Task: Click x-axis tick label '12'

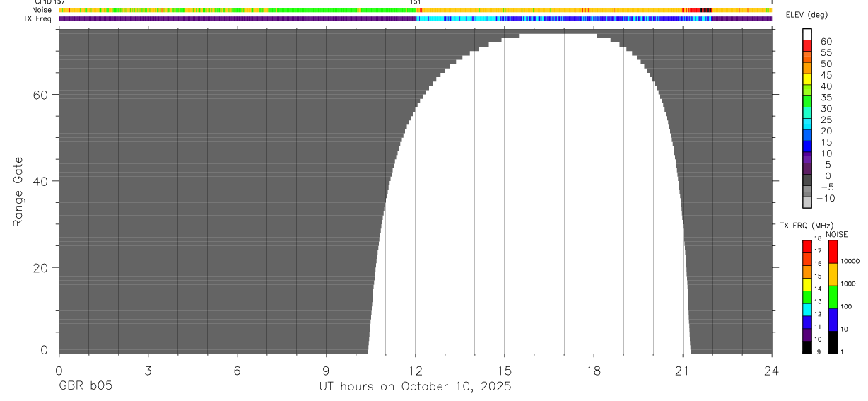Action: pos(415,369)
